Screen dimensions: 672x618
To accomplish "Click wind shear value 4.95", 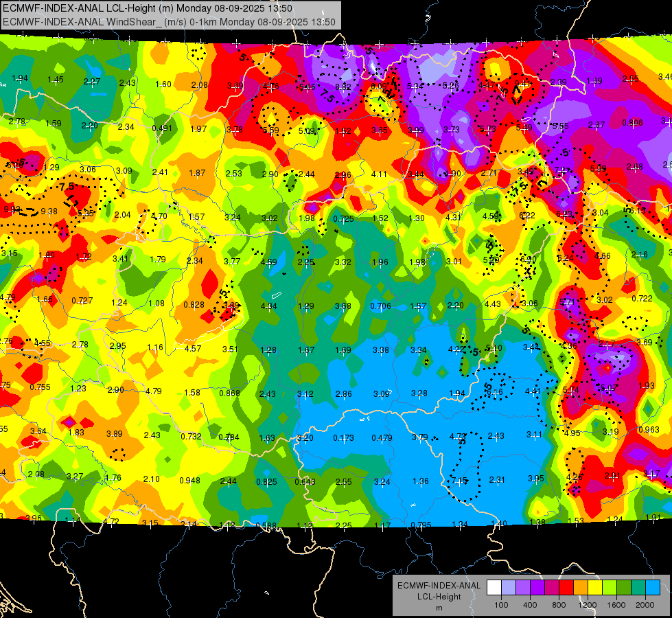I will (572, 433).
